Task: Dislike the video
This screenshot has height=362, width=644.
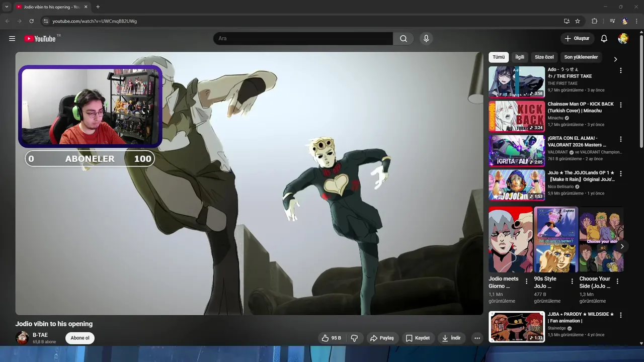Action: (354, 338)
